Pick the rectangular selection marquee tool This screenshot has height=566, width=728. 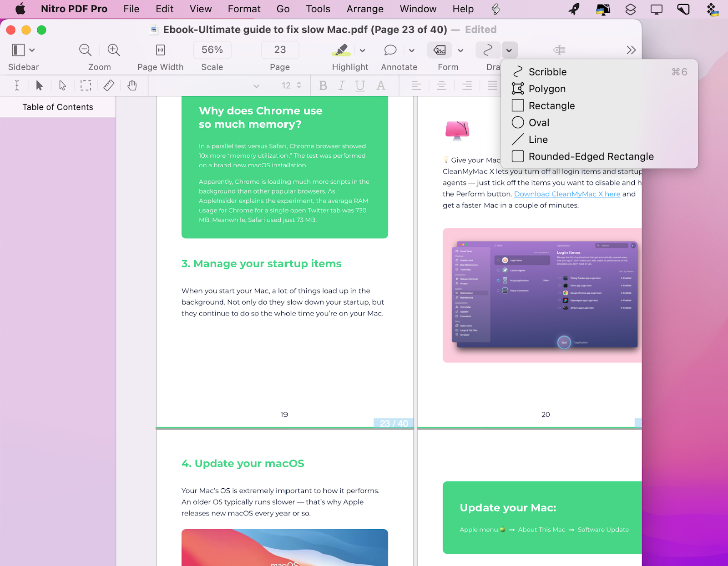click(86, 85)
